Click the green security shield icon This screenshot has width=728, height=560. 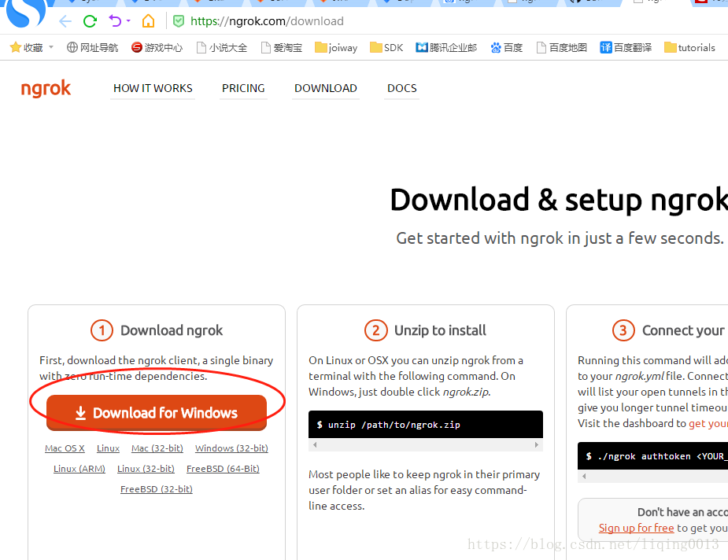click(179, 21)
